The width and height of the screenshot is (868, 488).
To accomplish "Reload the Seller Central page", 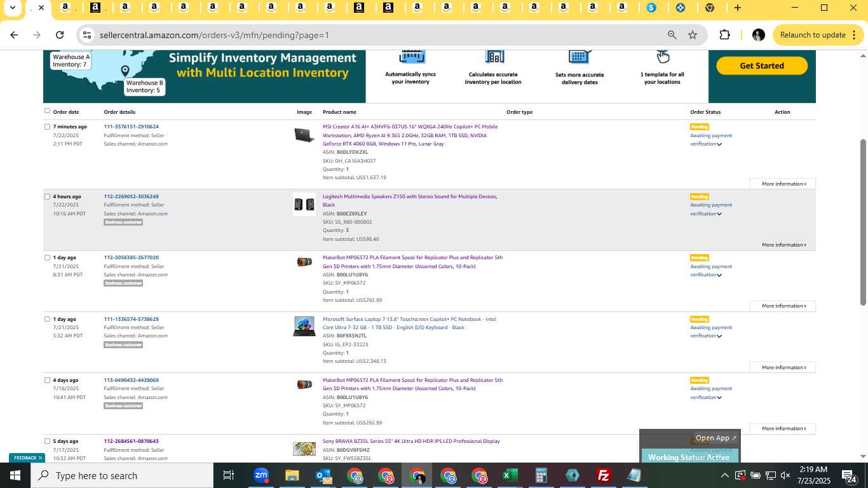I will click(60, 35).
